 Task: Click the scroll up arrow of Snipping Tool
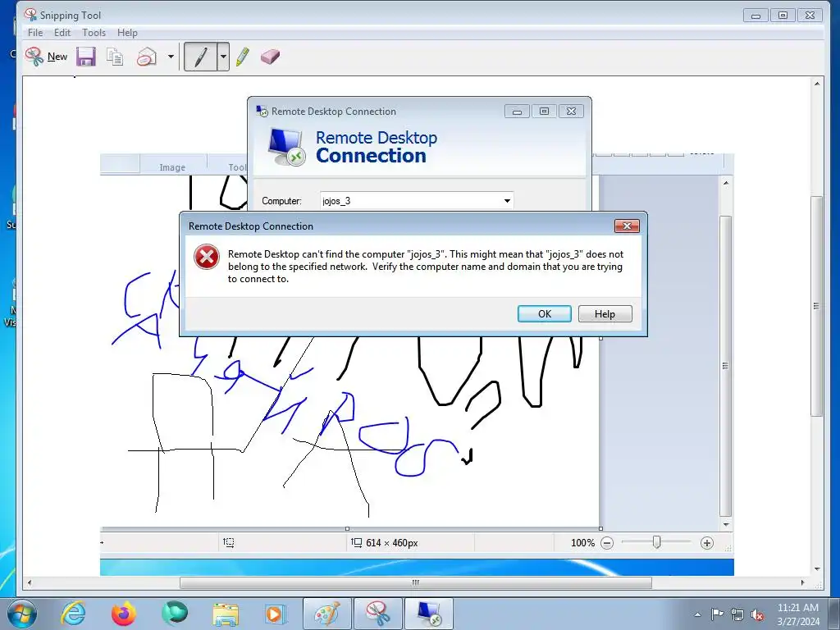816,84
